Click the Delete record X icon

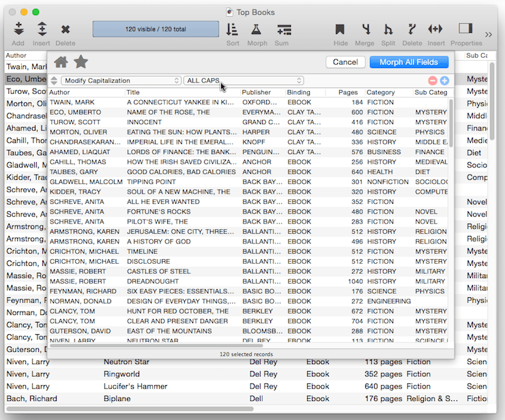(66, 29)
